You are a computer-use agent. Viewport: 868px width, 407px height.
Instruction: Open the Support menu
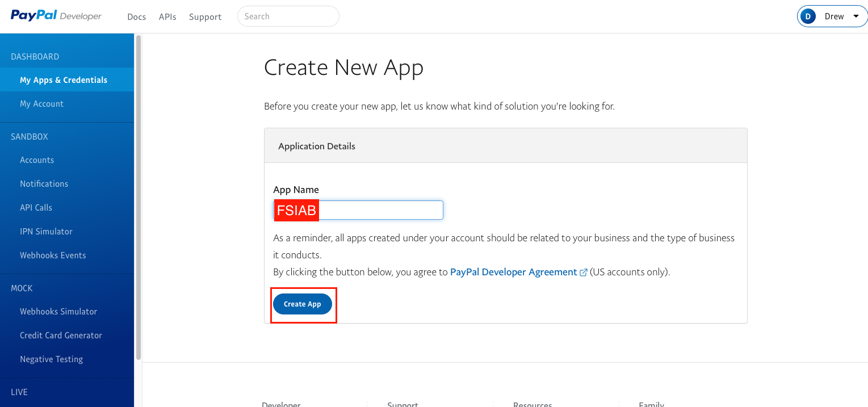click(205, 17)
